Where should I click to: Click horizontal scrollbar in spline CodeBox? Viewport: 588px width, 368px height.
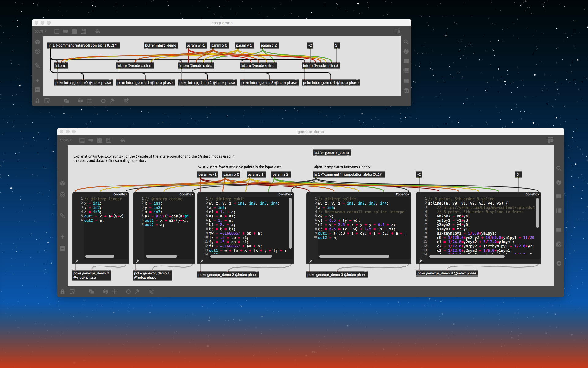point(354,256)
